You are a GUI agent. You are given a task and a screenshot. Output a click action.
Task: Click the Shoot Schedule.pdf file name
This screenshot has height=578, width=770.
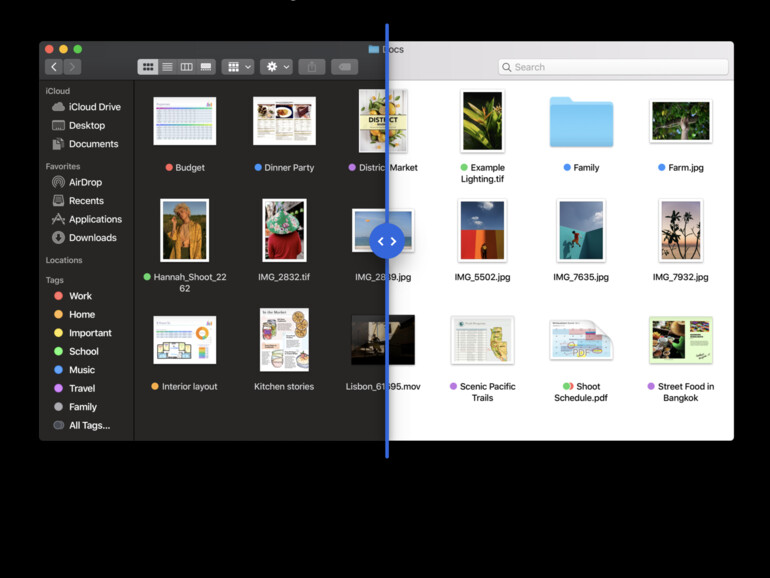pos(581,392)
